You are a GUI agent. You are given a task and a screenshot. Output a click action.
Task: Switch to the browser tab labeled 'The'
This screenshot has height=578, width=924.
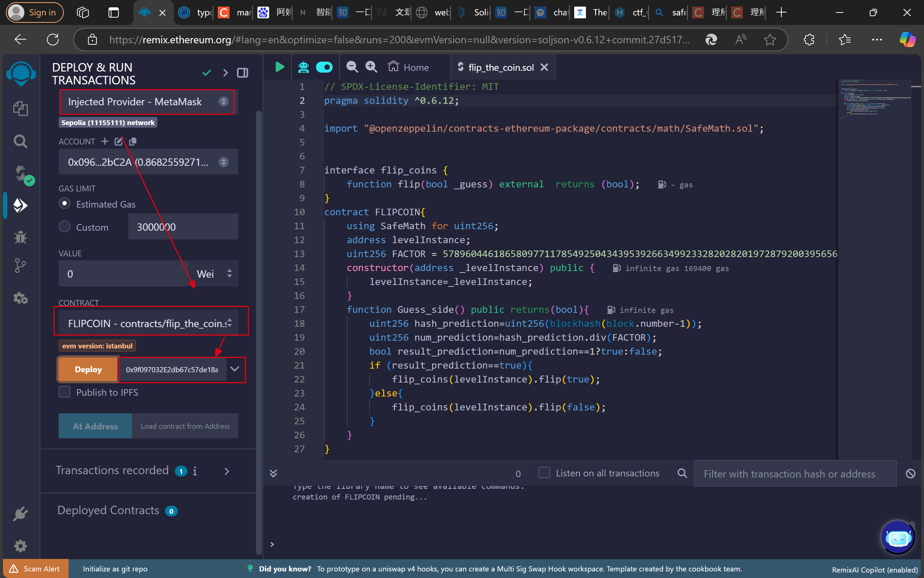(x=590, y=12)
